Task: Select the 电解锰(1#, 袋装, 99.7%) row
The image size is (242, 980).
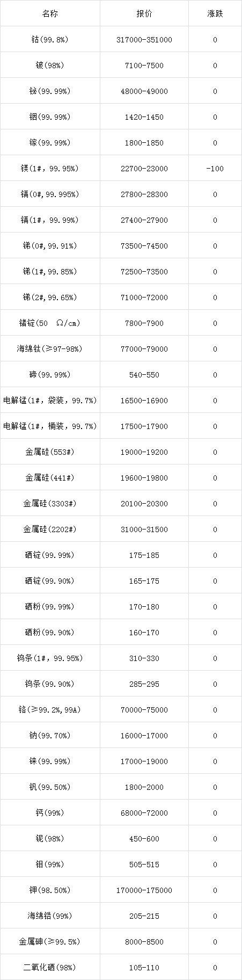Action: [121, 401]
